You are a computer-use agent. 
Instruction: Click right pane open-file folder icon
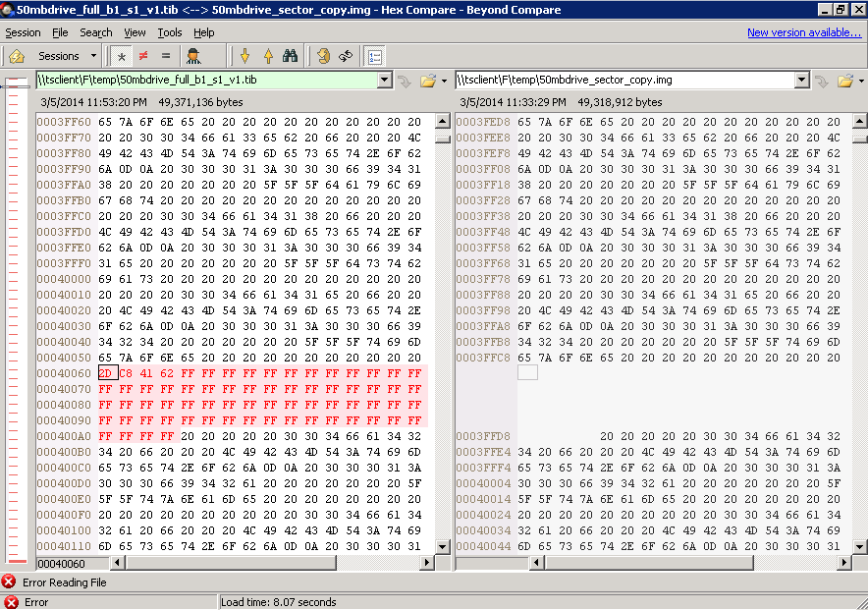[844, 82]
